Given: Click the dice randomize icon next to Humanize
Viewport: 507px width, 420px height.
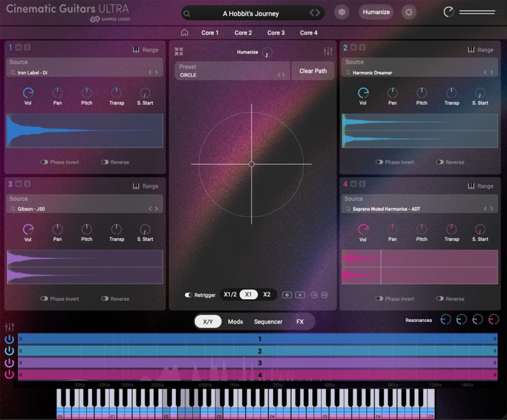Looking at the screenshot, I should coord(342,12).
